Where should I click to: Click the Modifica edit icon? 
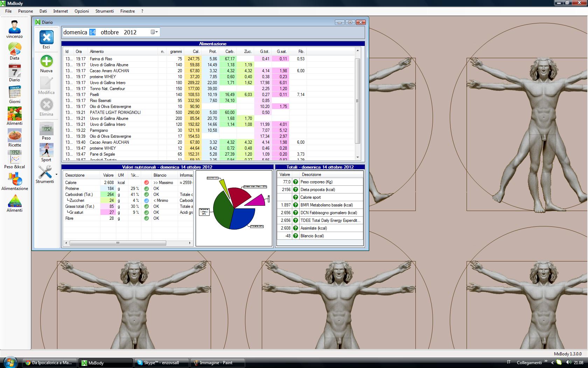[x=46, y=83]
